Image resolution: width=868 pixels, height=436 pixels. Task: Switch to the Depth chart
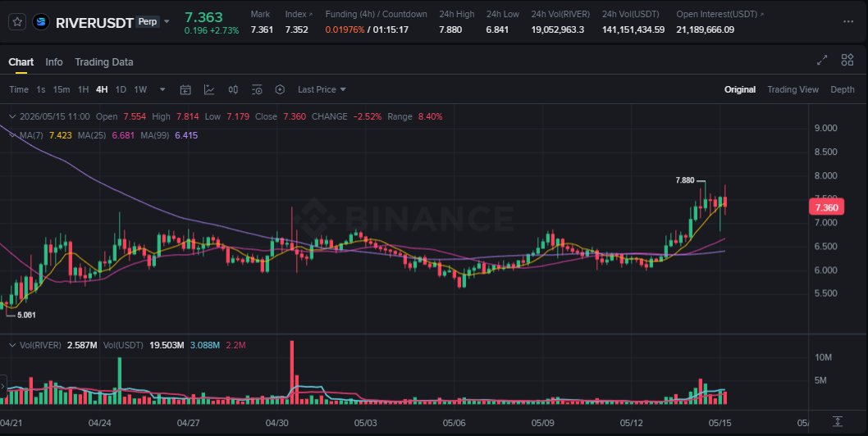[842, 89]
